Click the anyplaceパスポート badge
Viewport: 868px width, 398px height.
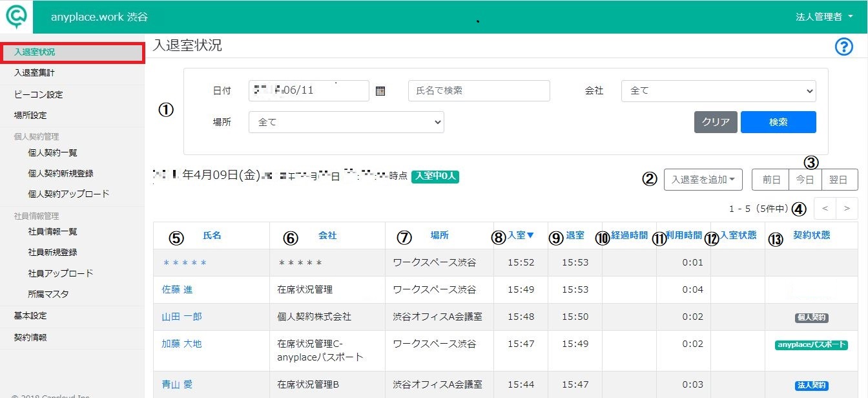811,345
